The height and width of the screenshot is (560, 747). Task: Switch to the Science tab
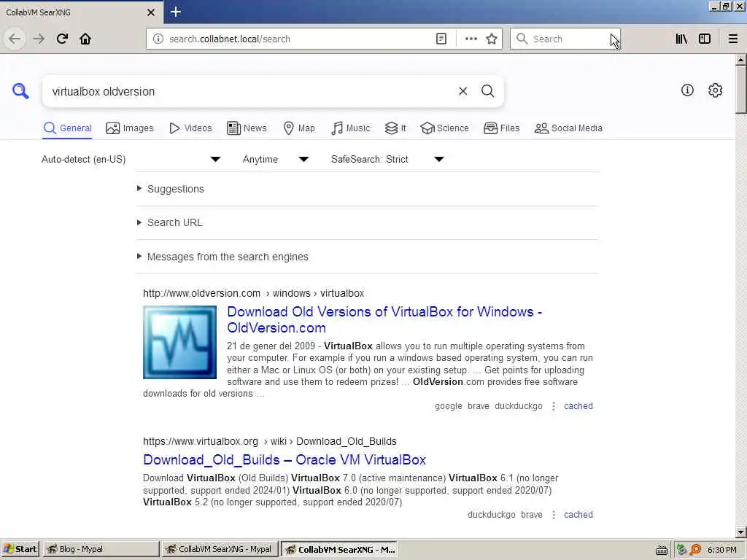click(444, 128)
